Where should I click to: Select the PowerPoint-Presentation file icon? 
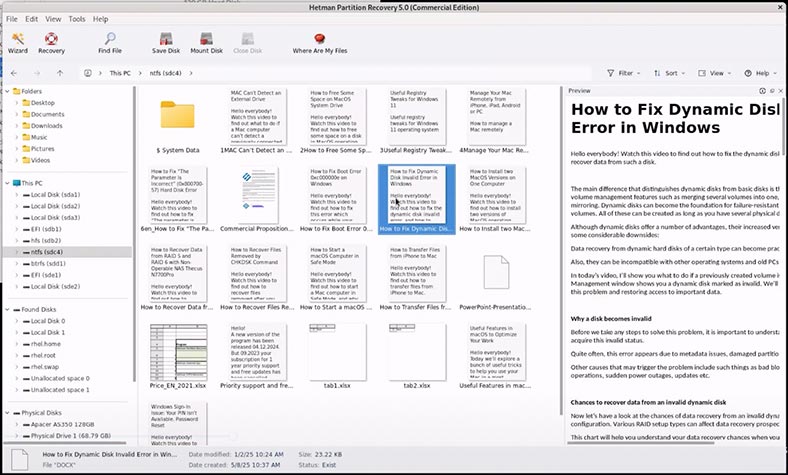tap(496, 272)
